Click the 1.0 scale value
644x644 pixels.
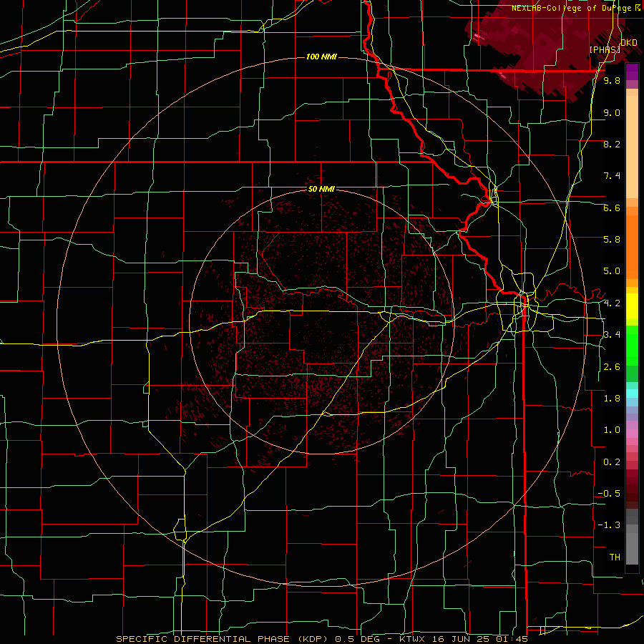pos(612,430)
